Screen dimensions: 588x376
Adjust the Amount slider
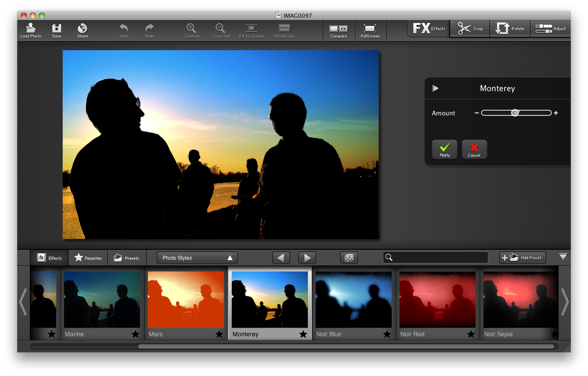coord(516,113)
